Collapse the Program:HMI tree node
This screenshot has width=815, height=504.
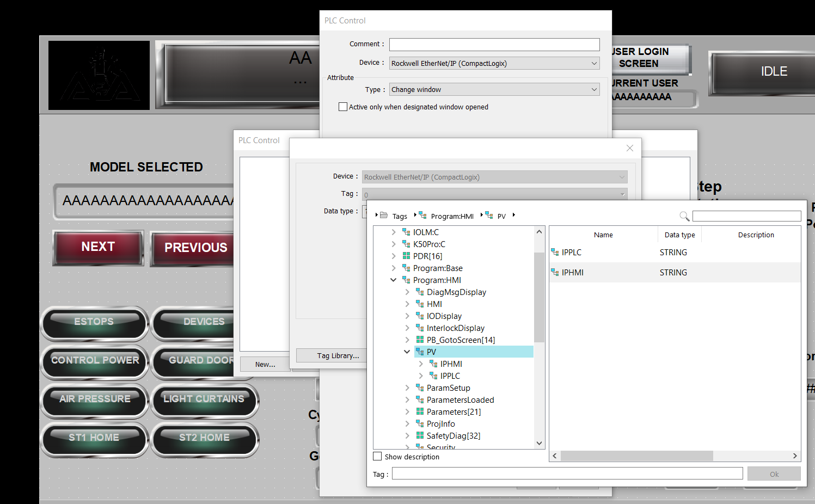[393, 280]
